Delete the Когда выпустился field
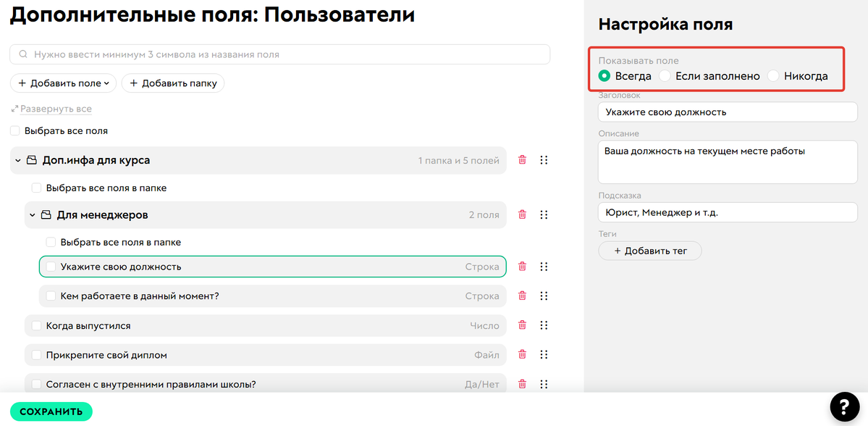 pyautogui.click(x=521, y=325)
